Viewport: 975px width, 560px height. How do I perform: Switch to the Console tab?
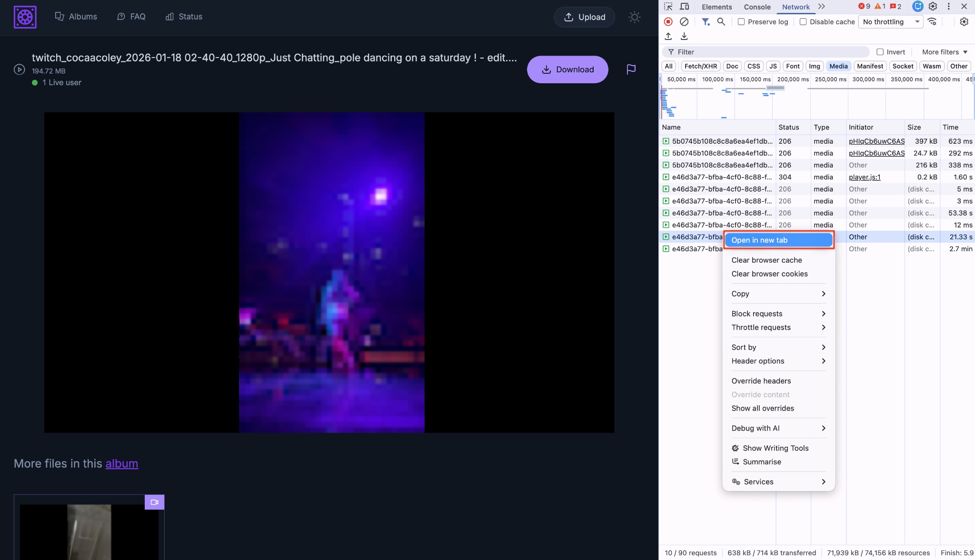(757, 7)
